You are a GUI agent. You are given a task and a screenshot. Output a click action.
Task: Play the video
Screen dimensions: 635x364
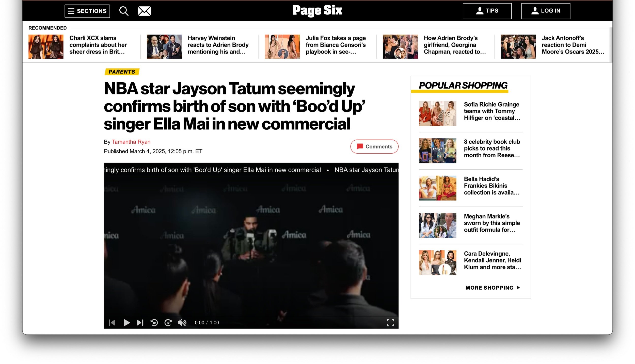tap(126, 322)
